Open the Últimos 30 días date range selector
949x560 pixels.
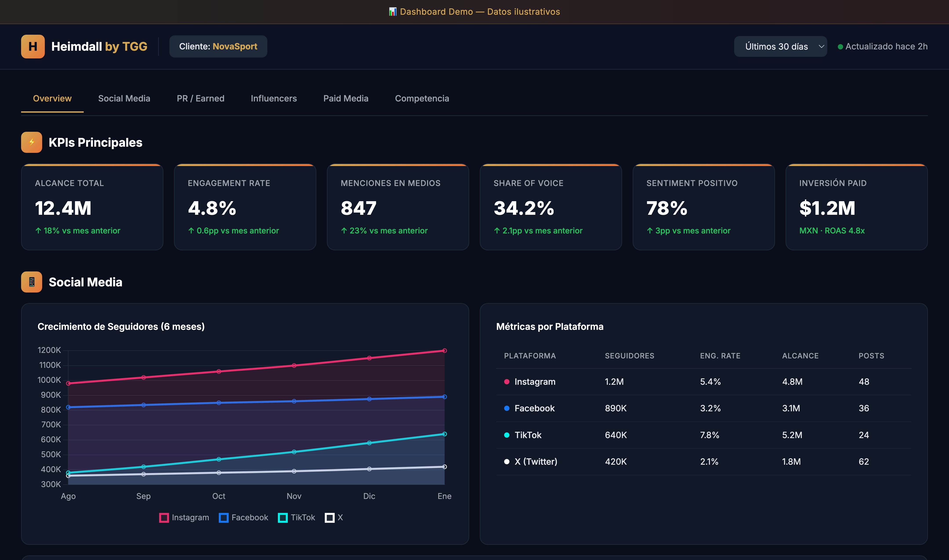point(780,46)
